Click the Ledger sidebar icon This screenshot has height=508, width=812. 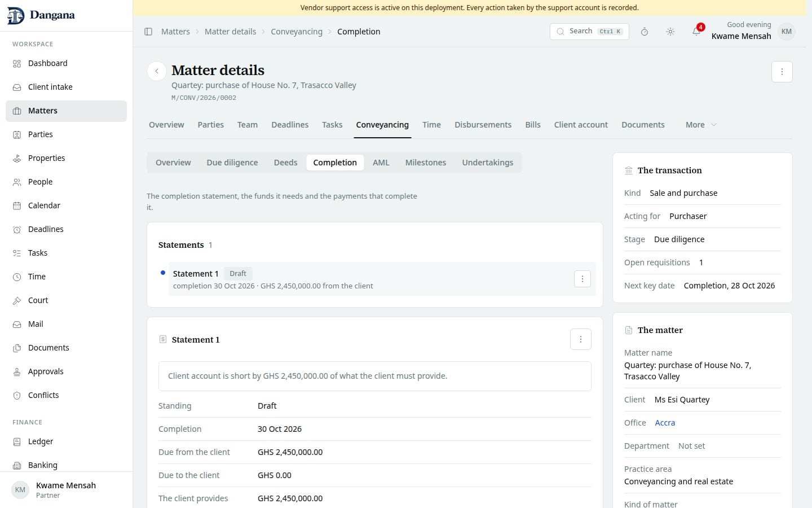tap(17, 441)
